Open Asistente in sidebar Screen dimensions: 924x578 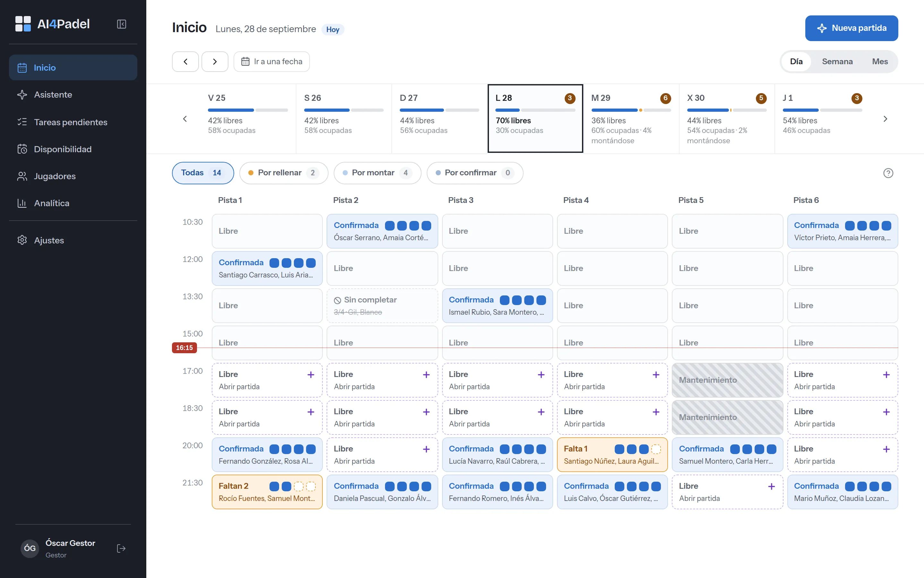tap(73, 94)
